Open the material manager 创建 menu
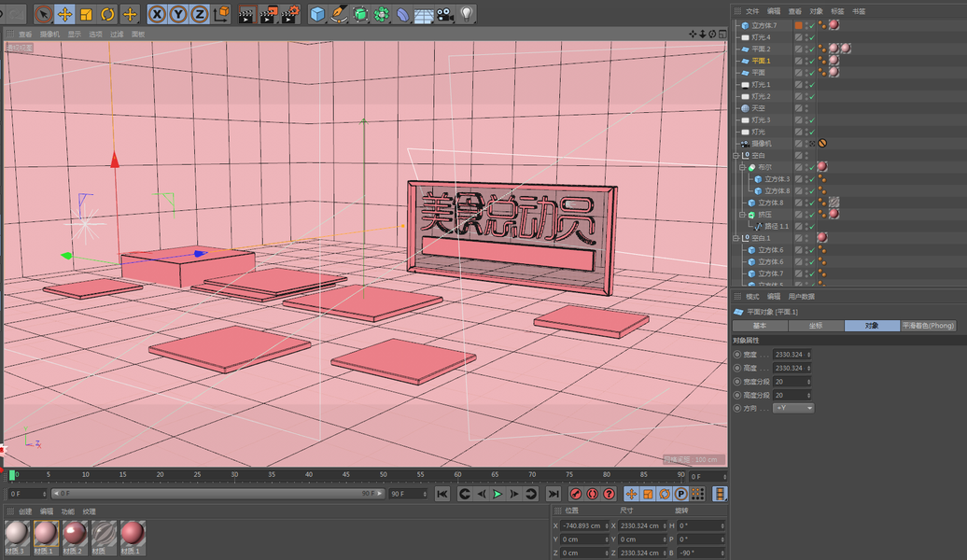 (25, 511)
